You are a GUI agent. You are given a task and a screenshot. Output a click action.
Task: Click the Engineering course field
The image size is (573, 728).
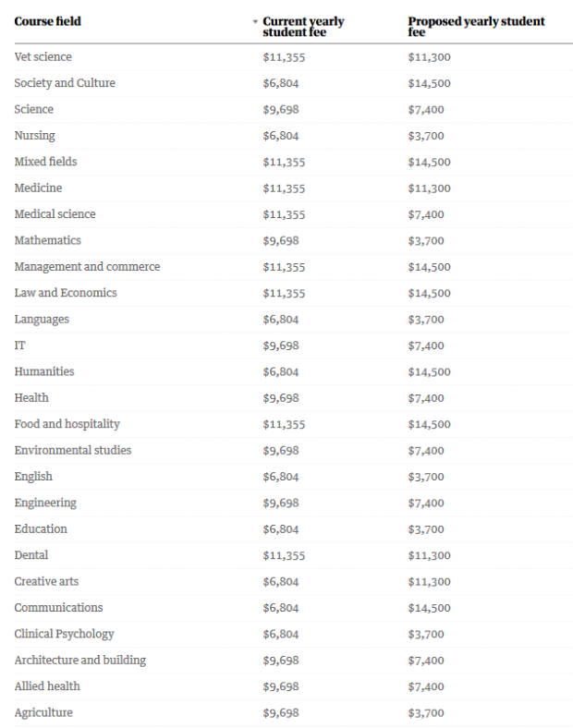[45, 504]
